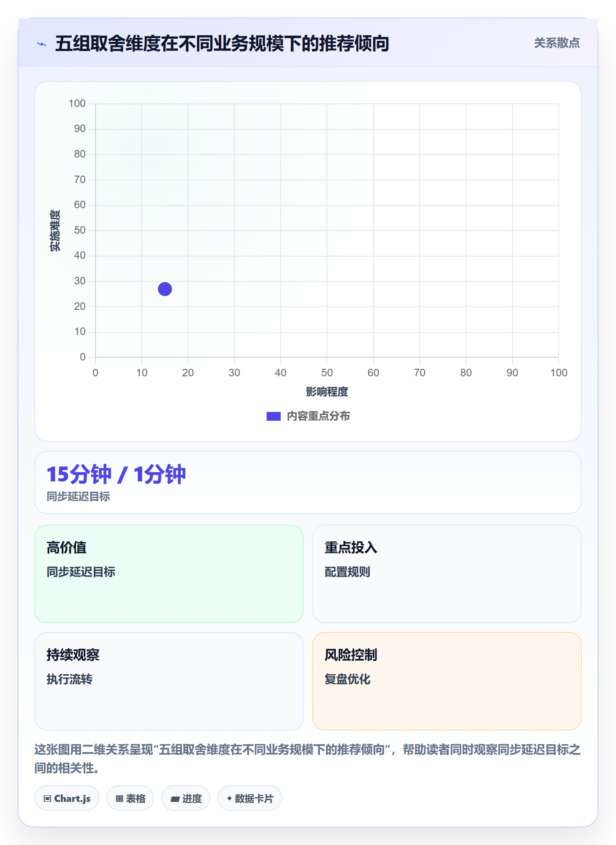Viewport: 616px width, 845px height.
Task: Click the grid icon in 表格 chip
Action: [120, 799]
